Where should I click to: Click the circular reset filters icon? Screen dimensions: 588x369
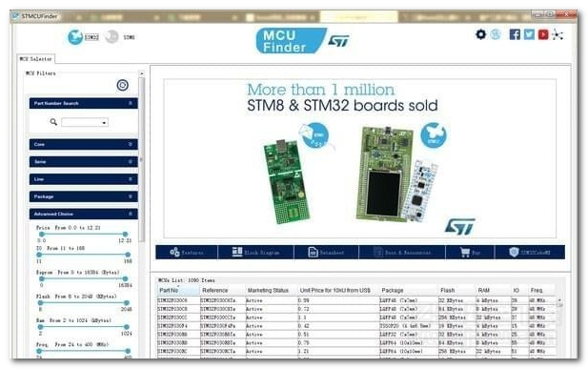coord(122,85)
